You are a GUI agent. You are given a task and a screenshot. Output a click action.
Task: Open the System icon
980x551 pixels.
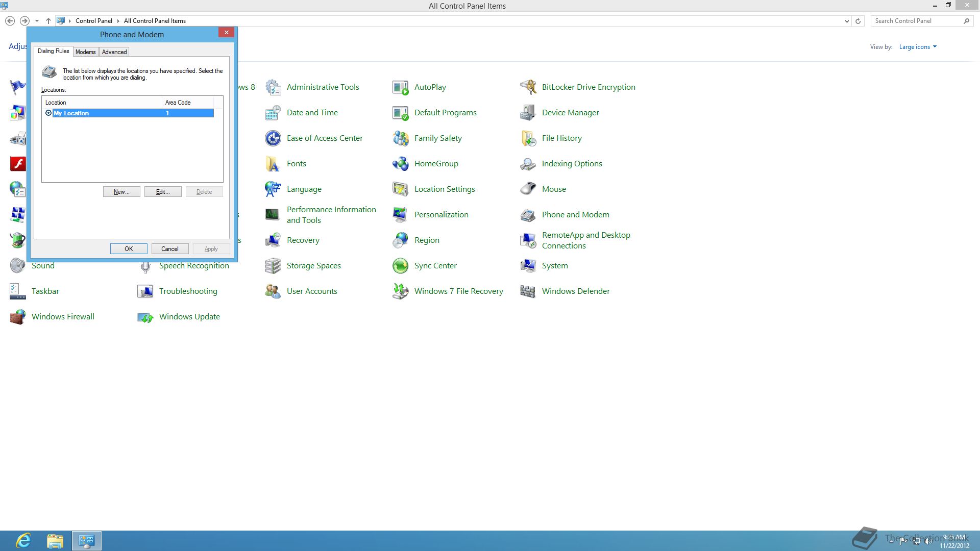(528, 266)
